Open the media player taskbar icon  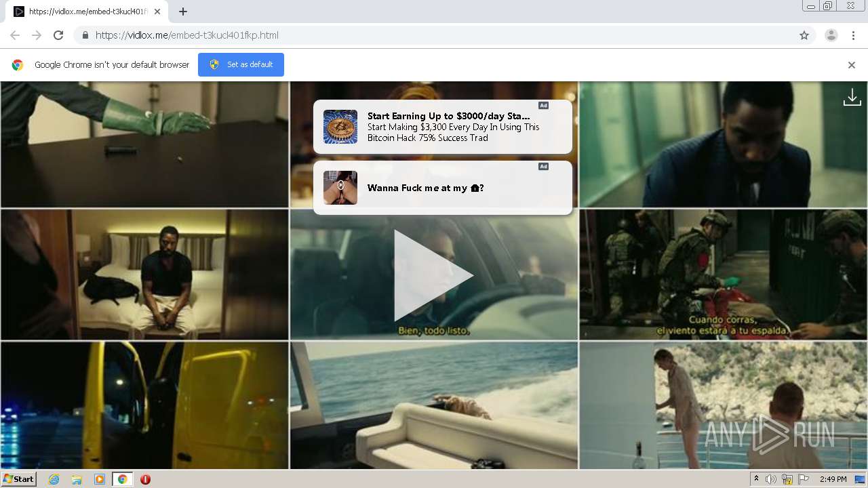point(100,479)
